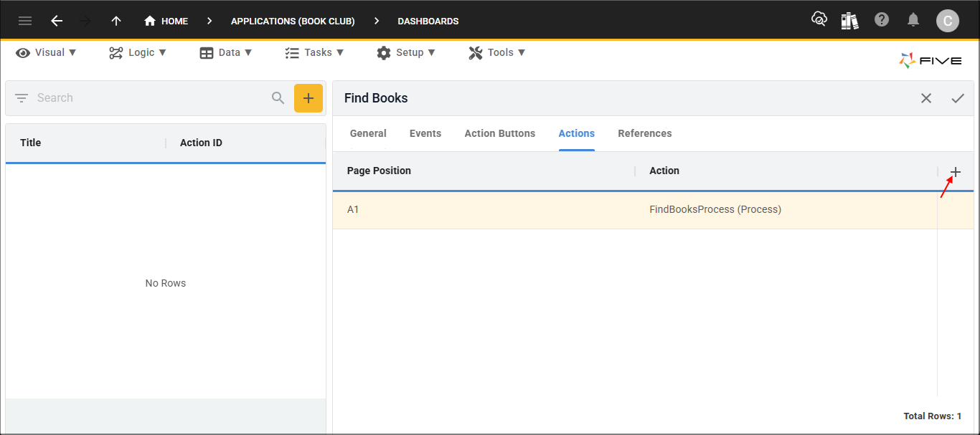Open the documentation library icon

(849, 20)
